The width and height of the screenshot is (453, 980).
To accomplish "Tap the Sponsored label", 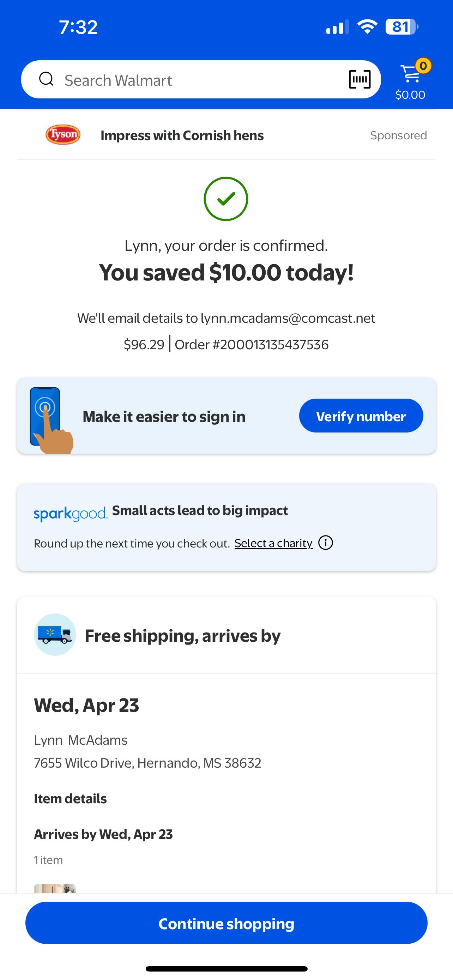I will click(399, 135).
